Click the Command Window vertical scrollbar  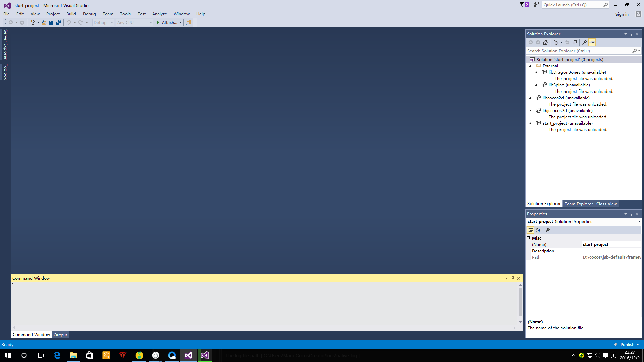click(520, 302)
